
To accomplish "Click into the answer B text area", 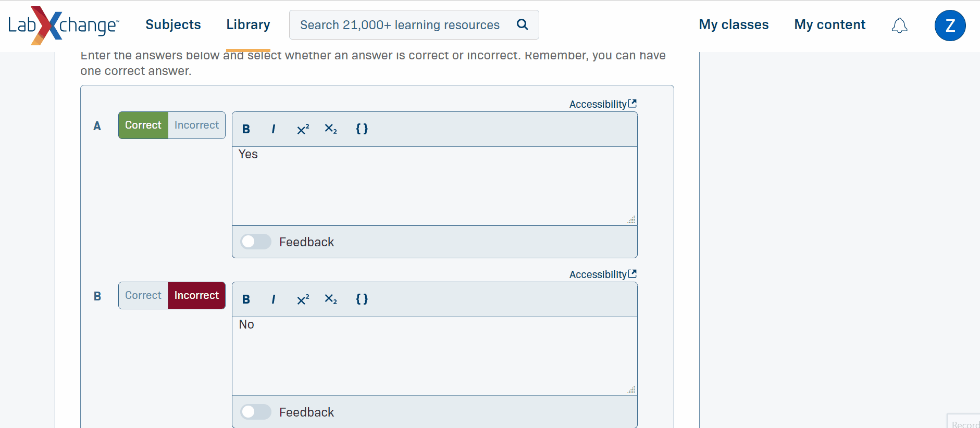I will [x=434, y=356].
